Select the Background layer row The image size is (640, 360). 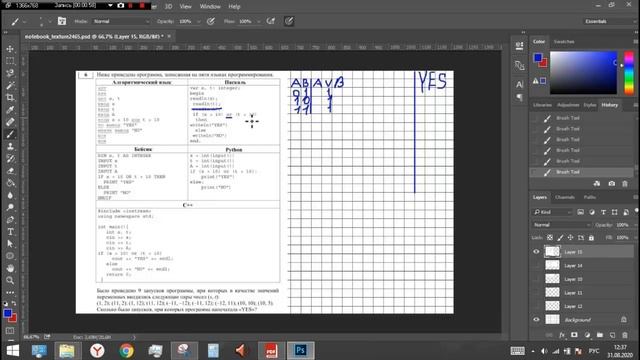coord(582,320)
